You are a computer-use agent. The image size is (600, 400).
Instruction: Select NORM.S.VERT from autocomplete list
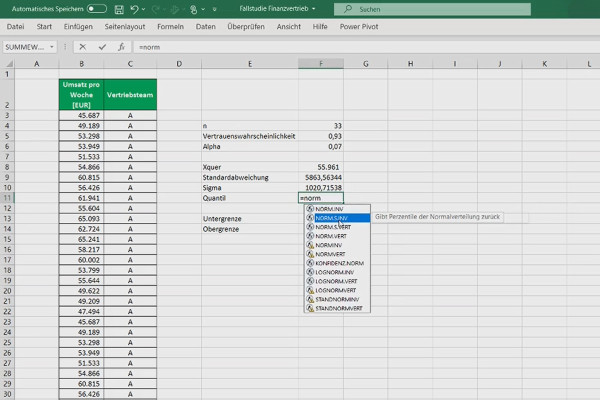[337, 227]
